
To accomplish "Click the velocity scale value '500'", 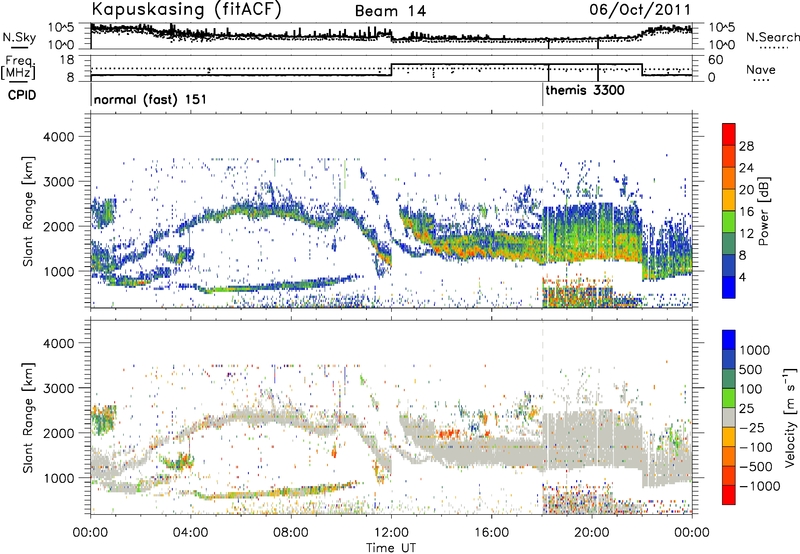I will (x=751, y=369).
